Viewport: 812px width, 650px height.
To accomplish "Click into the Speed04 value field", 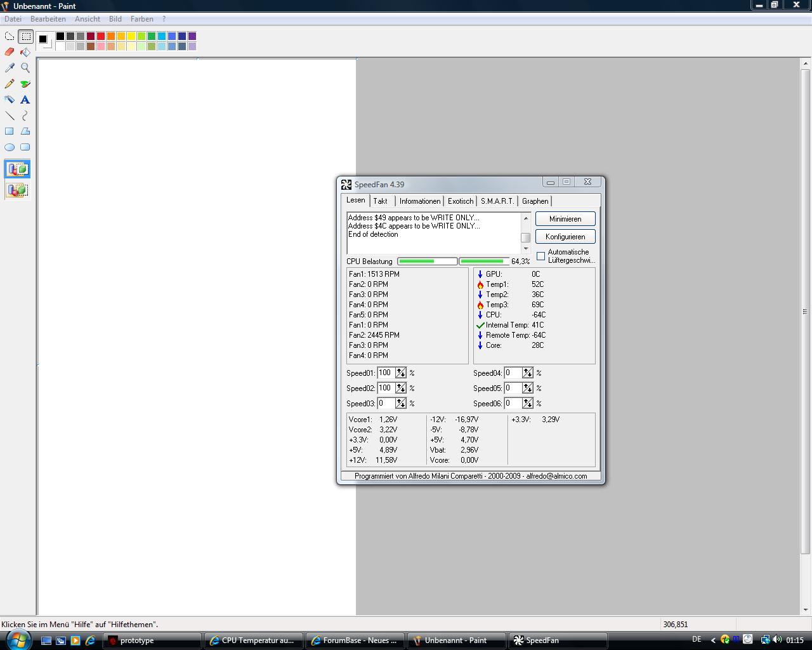I will click(x=513, y=373).
